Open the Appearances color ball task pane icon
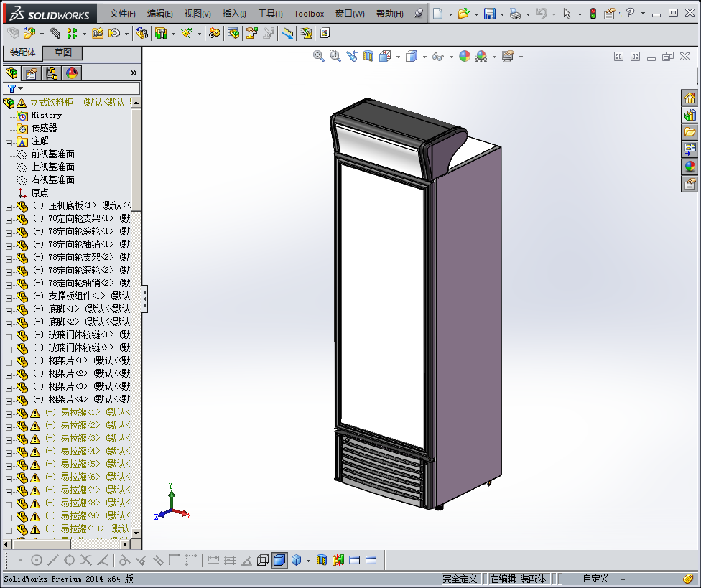The height and width of the screenshot is (588, 701). coord(690,166)
